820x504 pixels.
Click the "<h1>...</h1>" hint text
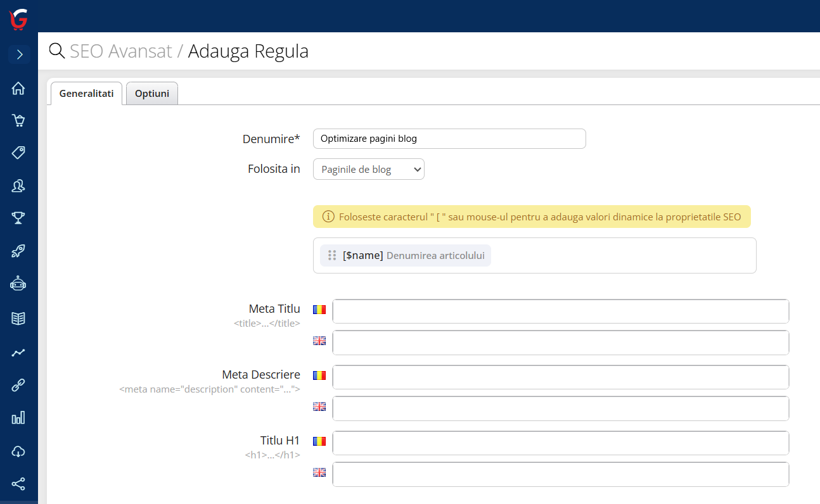pyautogui.click(x=272, y=455)
